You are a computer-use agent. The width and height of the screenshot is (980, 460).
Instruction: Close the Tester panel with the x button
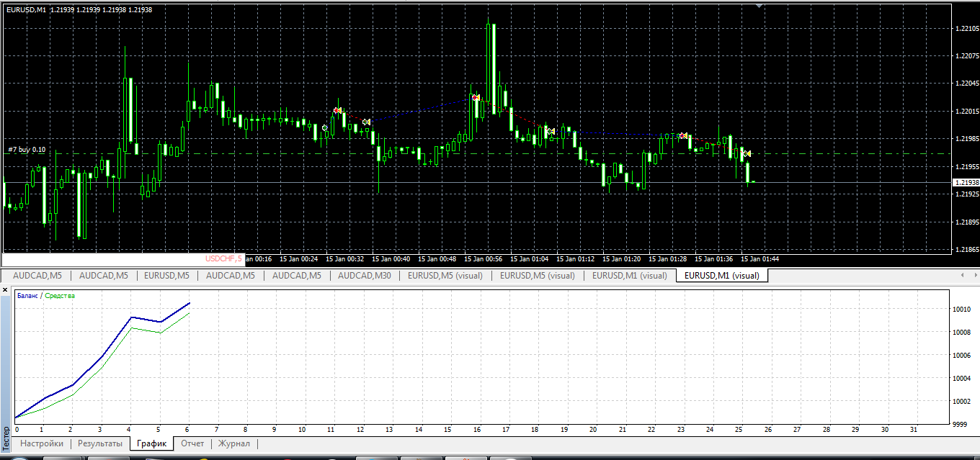tap(5, 289)
